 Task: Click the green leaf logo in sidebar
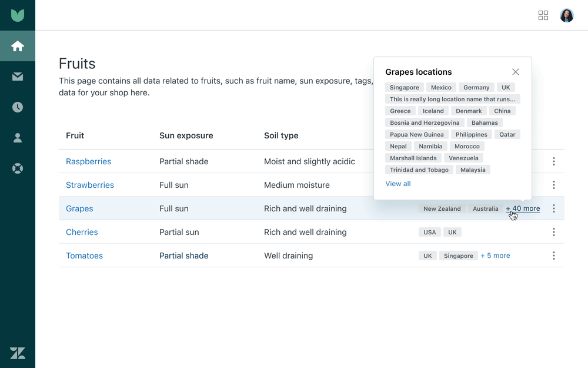pos(18,15)
